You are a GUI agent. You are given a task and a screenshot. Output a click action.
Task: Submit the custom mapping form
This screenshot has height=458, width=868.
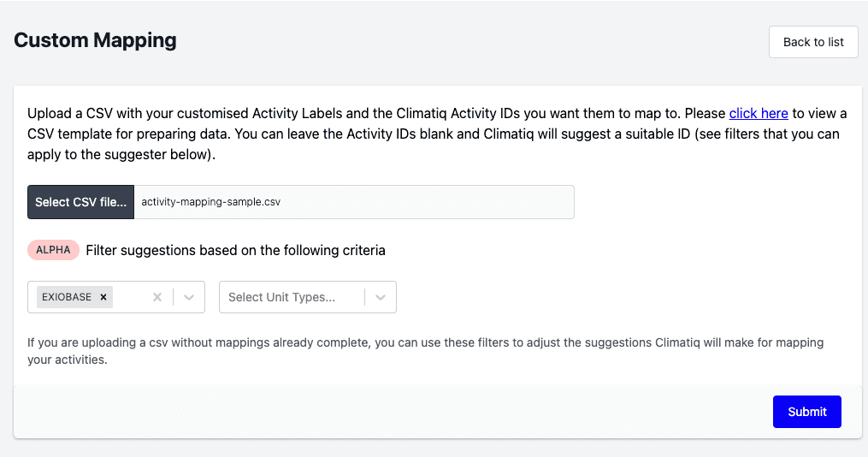pyautogui.click(x=806, y=412)
